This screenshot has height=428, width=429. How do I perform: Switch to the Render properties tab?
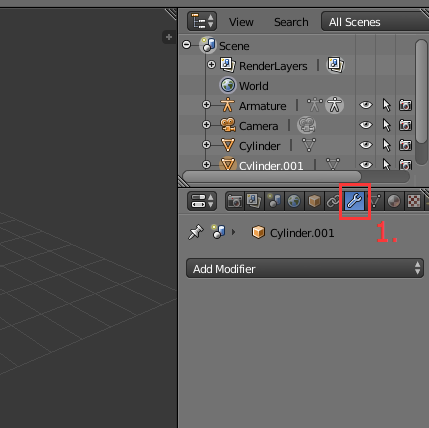pyautogui.click(x=235, y=201)
